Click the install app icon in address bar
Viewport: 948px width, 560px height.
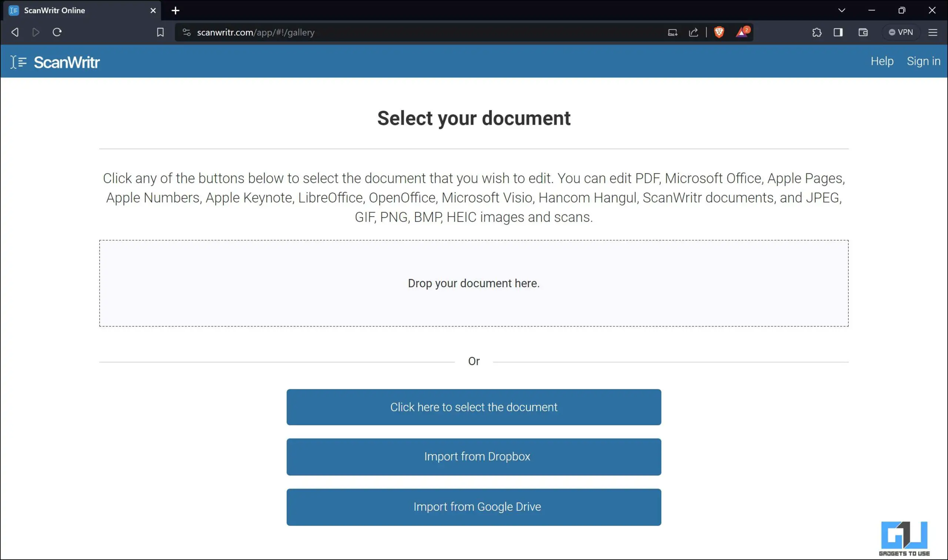pos(672,33)
